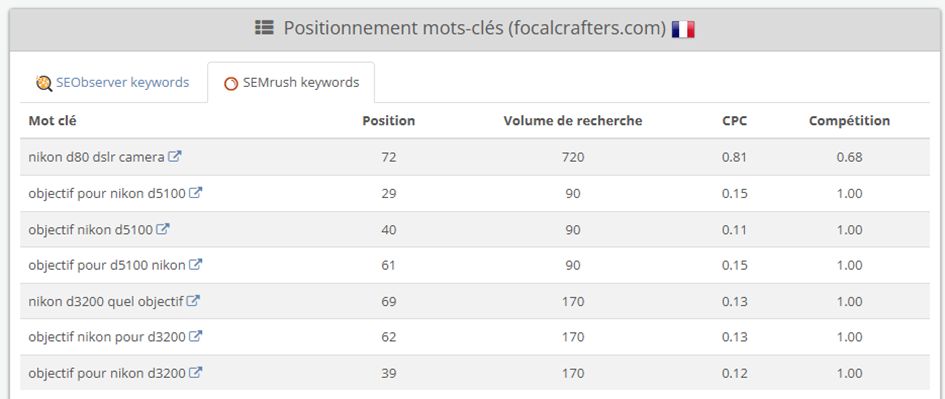Screen dimensions: 945x399
Task: Open external link icon for objectif nikon pour d3200
Action: 195,336
